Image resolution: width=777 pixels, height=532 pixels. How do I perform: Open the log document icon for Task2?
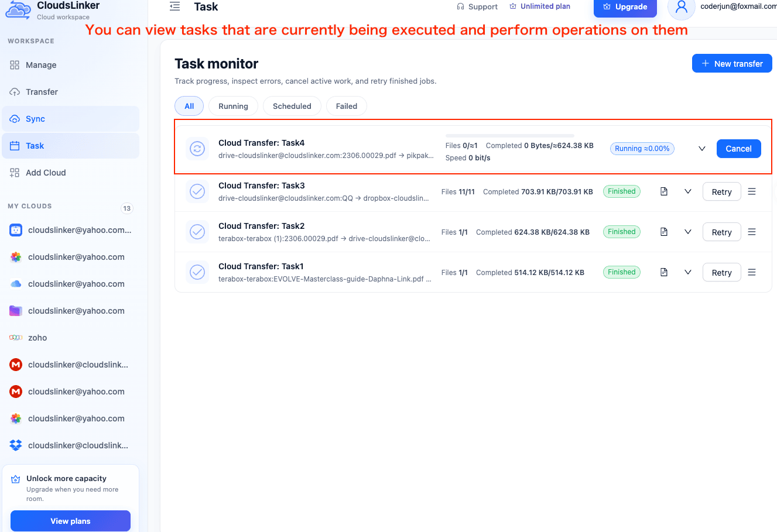[664, 232]
